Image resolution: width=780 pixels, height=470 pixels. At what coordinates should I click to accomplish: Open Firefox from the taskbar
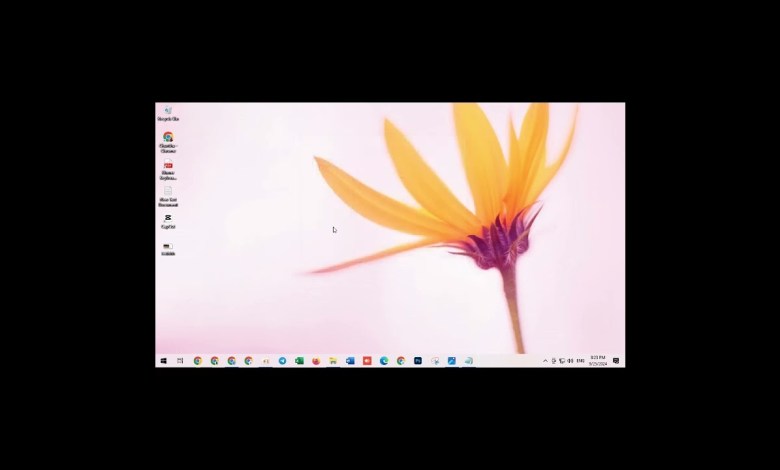[316, 361]
